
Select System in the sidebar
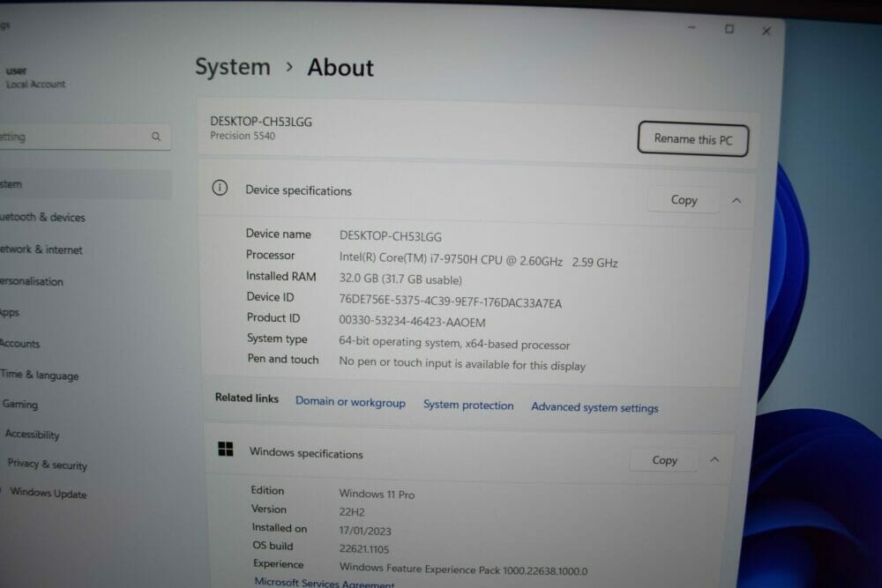[86, 184]
